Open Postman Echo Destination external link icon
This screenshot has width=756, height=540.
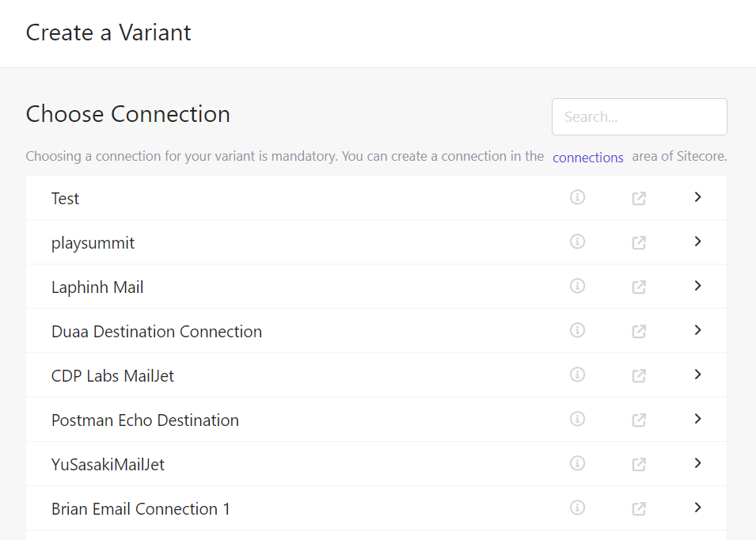[x=639, y=420]
